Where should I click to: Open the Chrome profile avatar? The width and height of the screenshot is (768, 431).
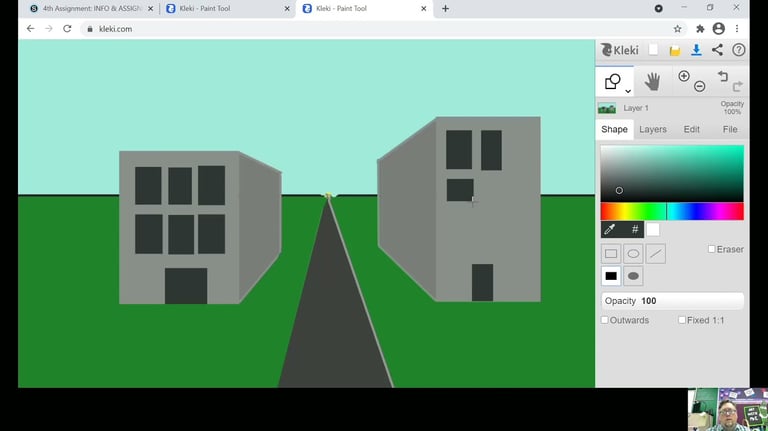click(719, 29)
